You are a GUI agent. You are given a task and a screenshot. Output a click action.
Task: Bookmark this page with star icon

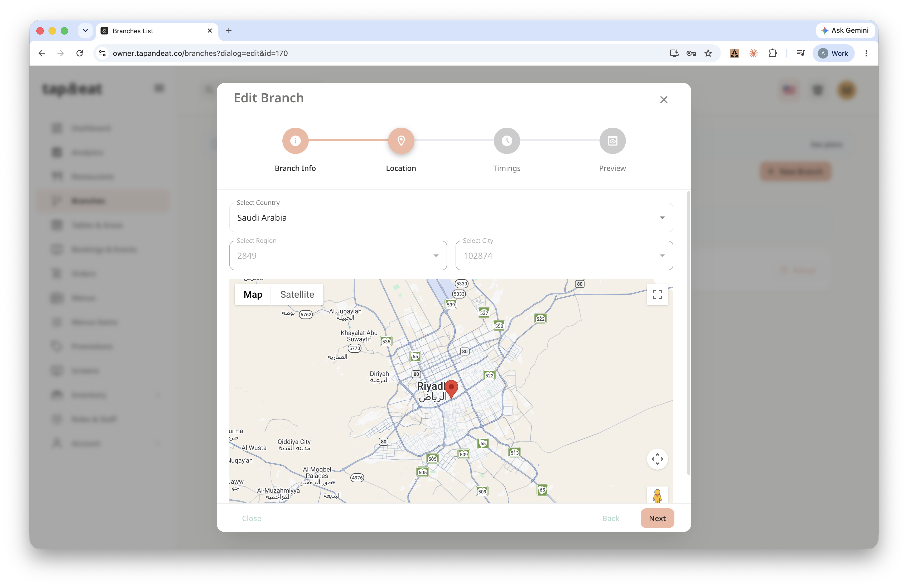(x=708, y=54)
